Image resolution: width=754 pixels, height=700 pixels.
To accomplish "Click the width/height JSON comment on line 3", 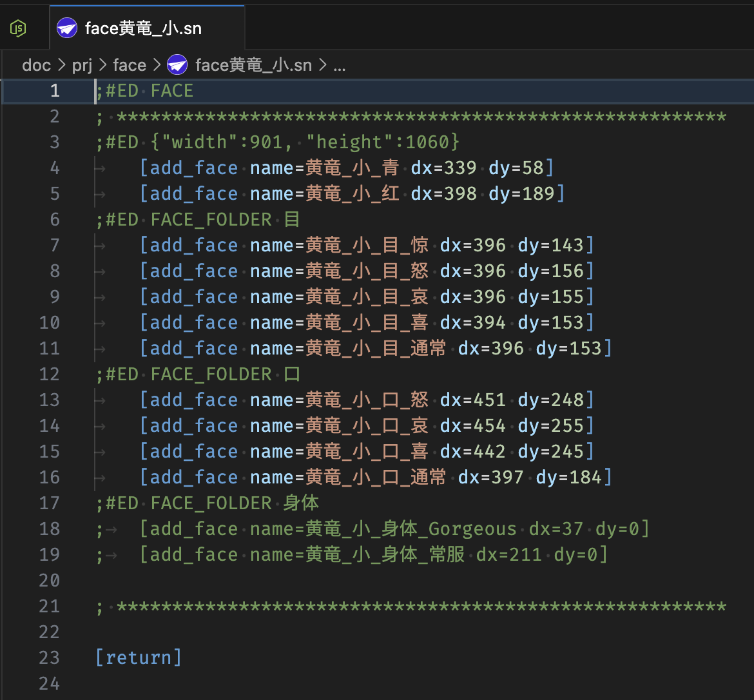I will coord(278,142).
